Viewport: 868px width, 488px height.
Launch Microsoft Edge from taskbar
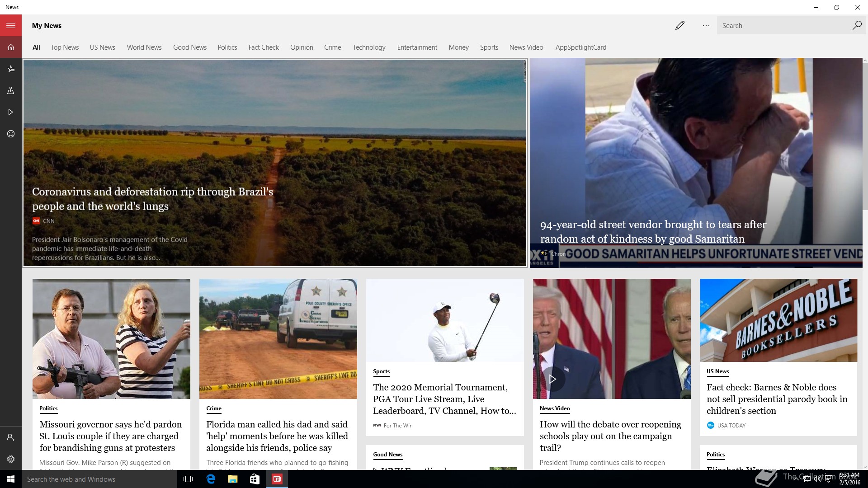click(211, 479)
